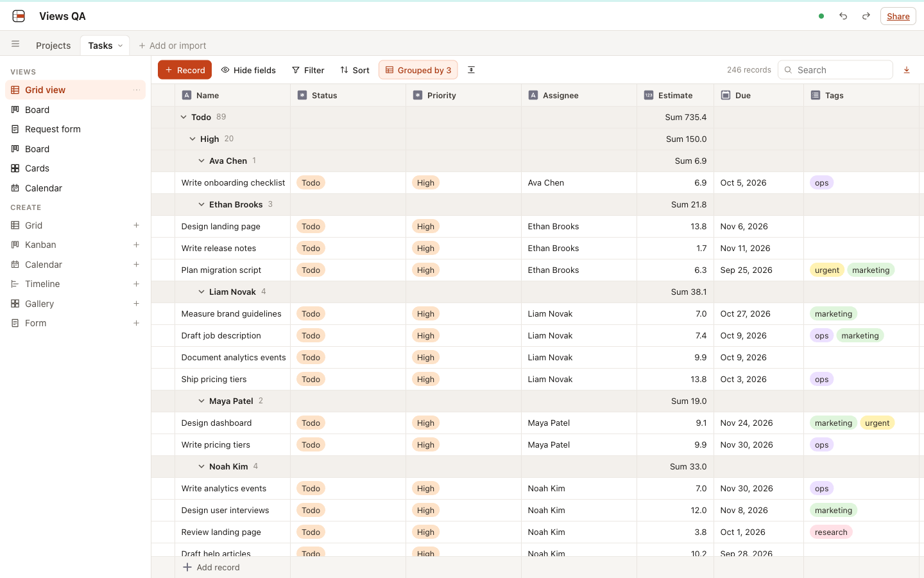
Task: Collapse the High priority group
Action: click(193, 139)
